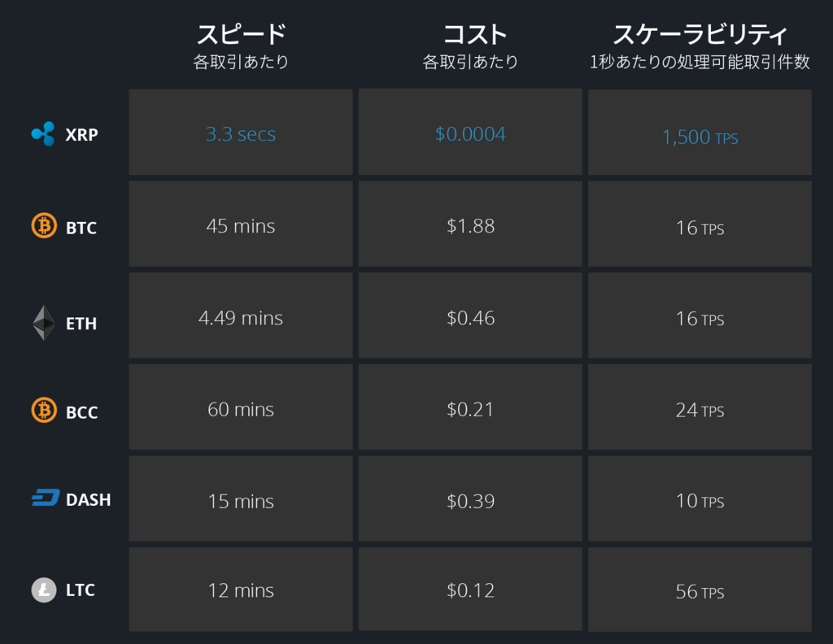
Task: Click the 60 mins speed cell
Action: 241,407
